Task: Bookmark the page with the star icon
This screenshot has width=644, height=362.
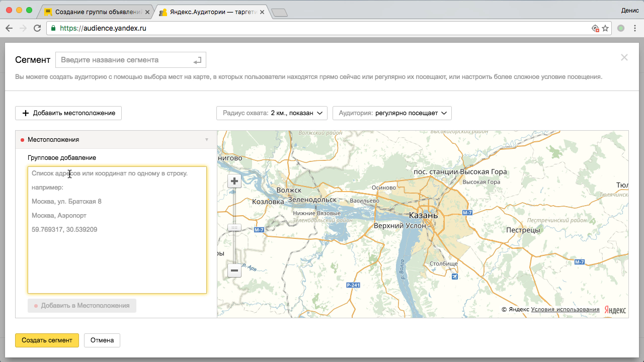Action: click(x=605, y=29)
